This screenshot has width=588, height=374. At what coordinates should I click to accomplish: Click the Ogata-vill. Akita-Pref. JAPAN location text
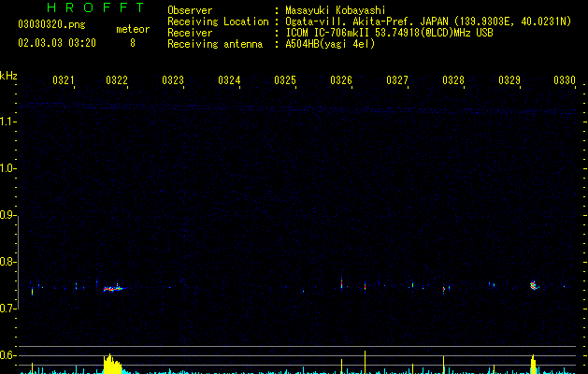coord(366,22)
